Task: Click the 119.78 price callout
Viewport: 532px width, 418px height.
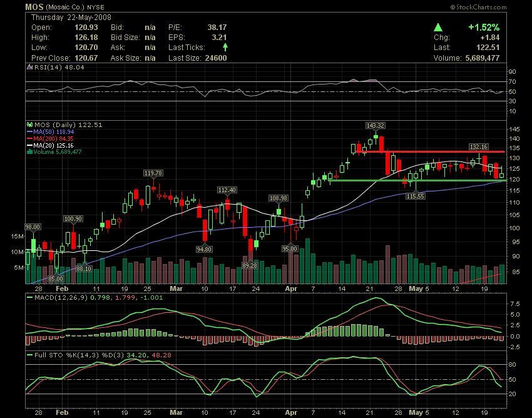Action: 153,173
